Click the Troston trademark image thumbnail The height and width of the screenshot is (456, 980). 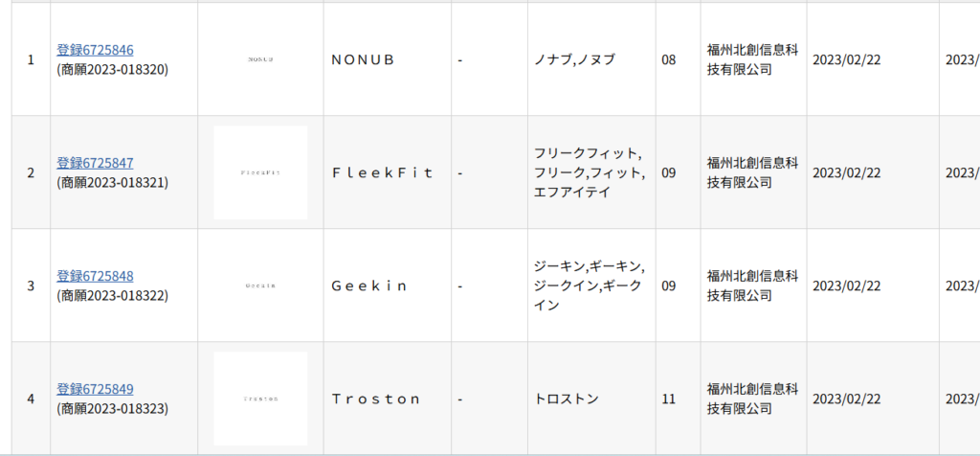tap(260, 399)
